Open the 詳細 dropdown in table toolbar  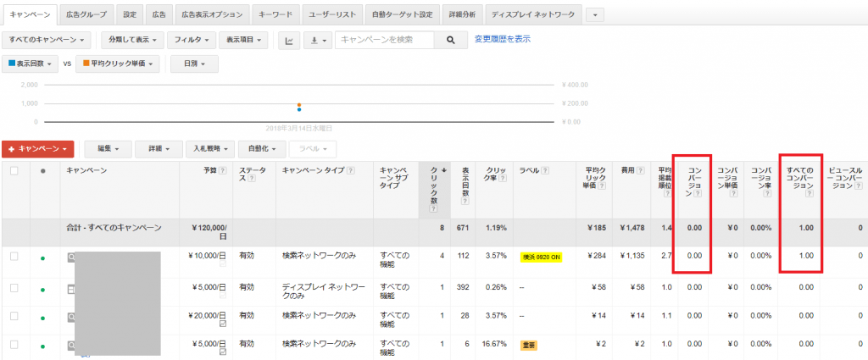(159, 149)
